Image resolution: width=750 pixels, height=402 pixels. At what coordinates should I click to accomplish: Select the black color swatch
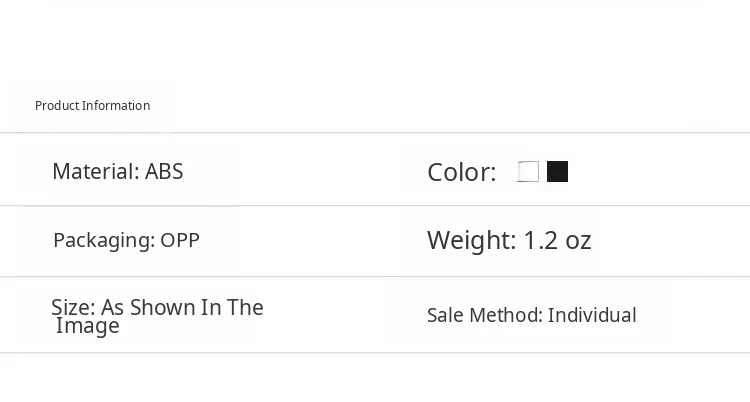(x=558, y=172)
